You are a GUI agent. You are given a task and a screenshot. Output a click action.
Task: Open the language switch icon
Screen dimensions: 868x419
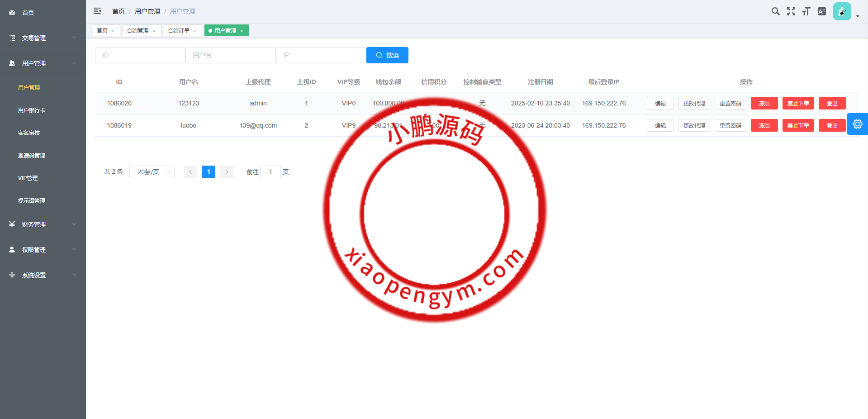click(x=822, y=11)
